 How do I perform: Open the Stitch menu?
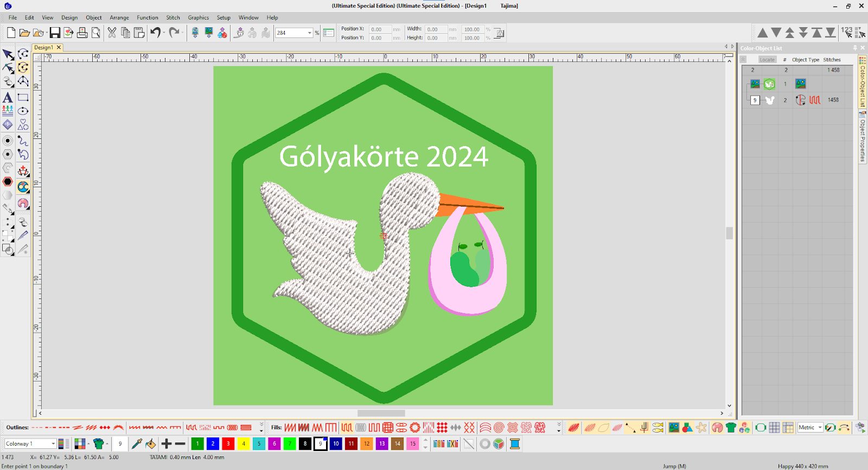point(173,17)
